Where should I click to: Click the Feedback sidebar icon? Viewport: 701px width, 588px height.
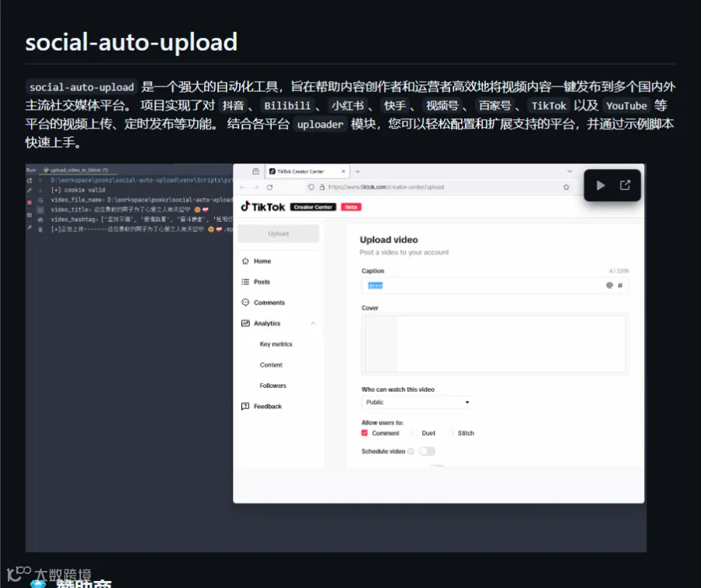(245, 406)
